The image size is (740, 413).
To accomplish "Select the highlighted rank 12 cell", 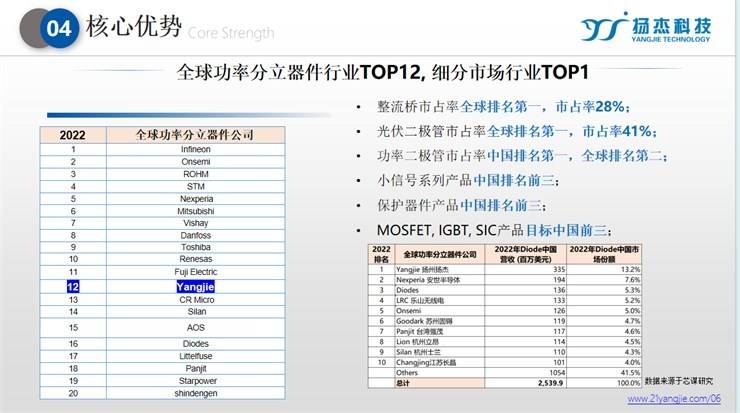I will 73,287.
